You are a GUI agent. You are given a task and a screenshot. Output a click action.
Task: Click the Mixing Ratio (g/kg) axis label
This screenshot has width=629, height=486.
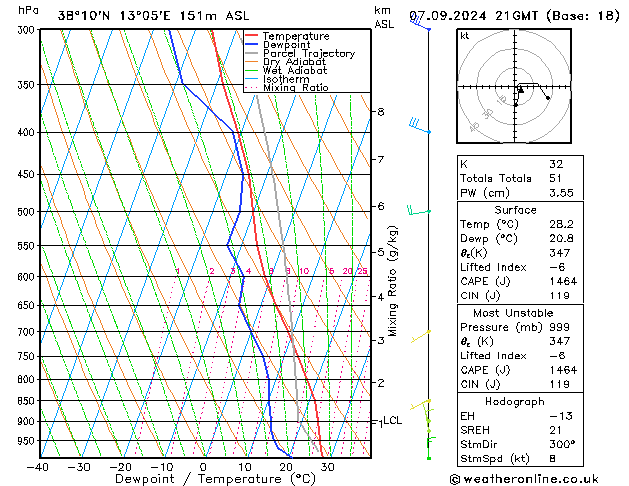(392, 281)
